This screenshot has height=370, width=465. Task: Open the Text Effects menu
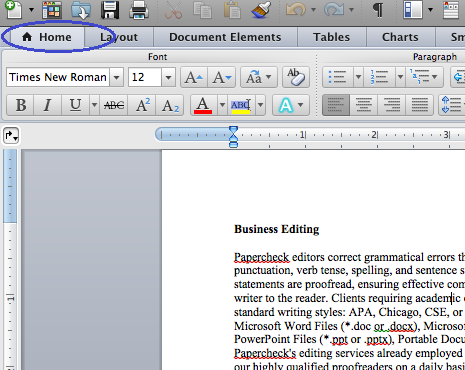point(291,105)
